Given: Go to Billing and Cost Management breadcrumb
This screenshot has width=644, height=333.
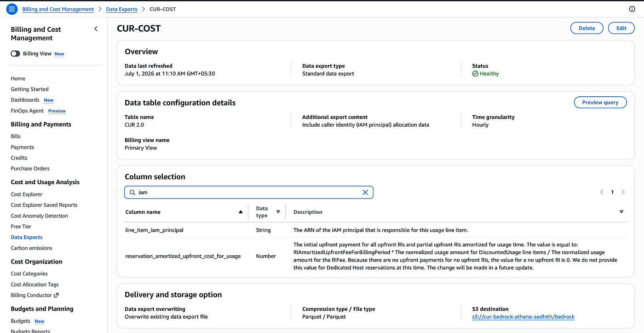Looking at the screenshot, I should (x=58, y=9).
